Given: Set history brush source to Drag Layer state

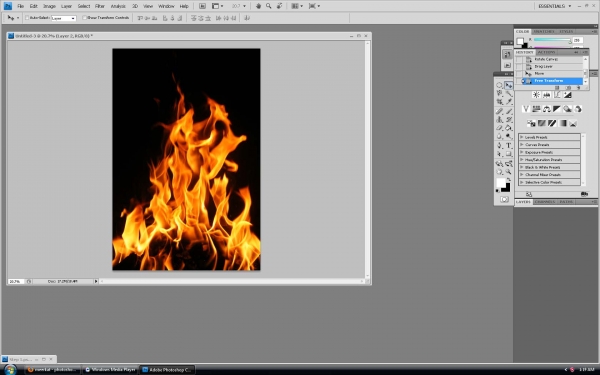Looking at the screenshot, I should pos(519,66).
